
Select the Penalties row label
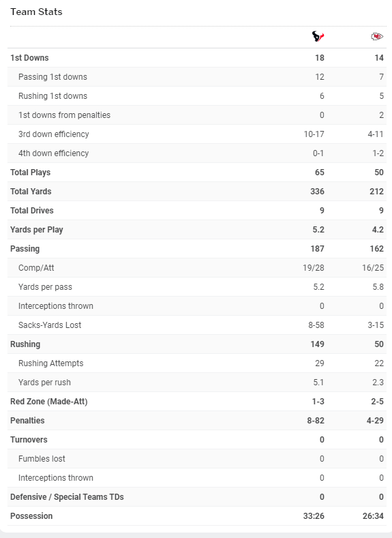coord(27,421)
